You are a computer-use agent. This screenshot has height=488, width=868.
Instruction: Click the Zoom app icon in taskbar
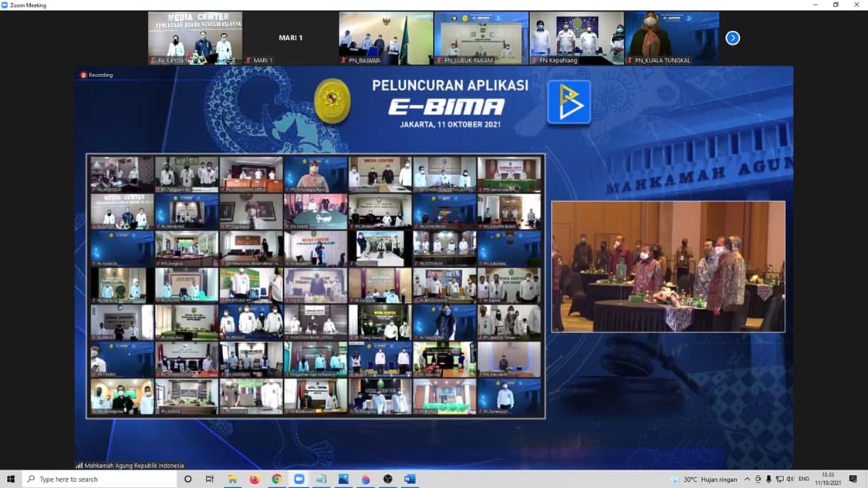(x=299, y=480)
